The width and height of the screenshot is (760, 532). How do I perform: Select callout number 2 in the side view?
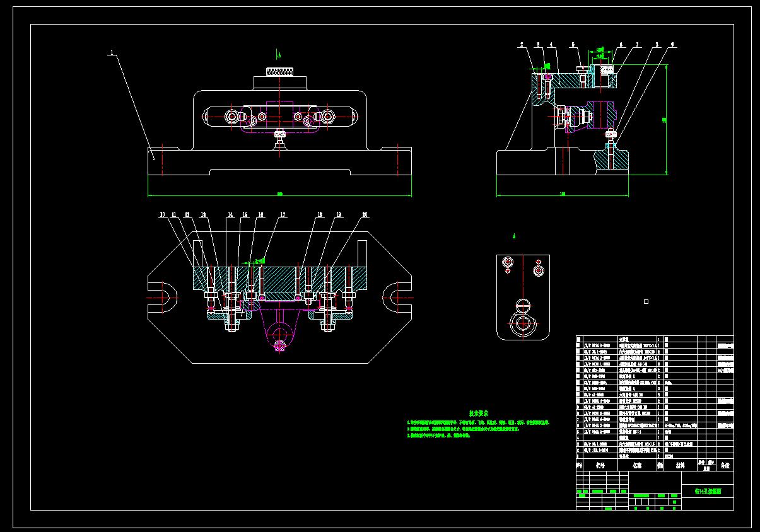[x=522, y=45]
